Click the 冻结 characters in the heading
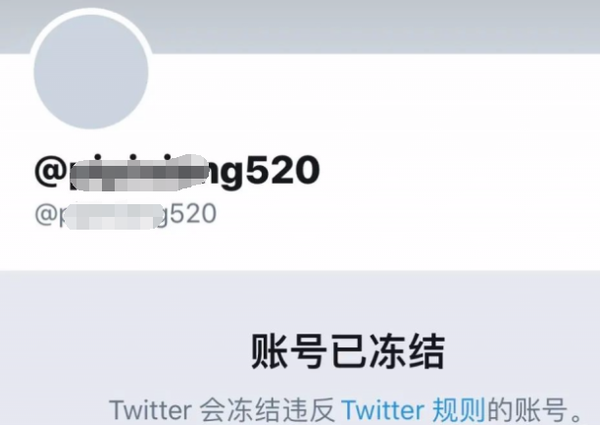Screen dimensions: 600x425 point(406,351)
